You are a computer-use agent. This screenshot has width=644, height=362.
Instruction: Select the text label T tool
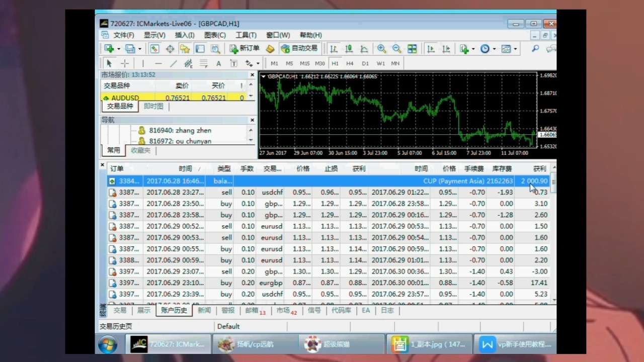point(233,63)
